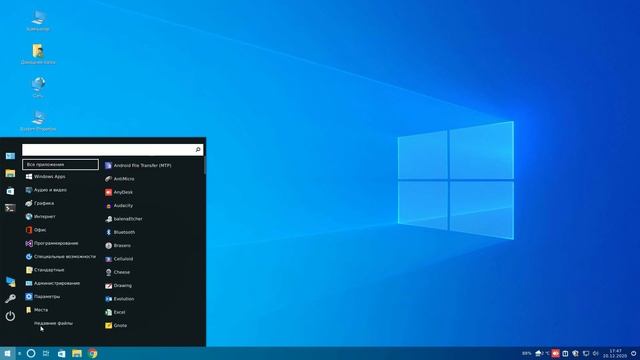Open the File Explorer icon on the taskbar
This screenshot has width=640, height=360.
[x=77, y=353]
